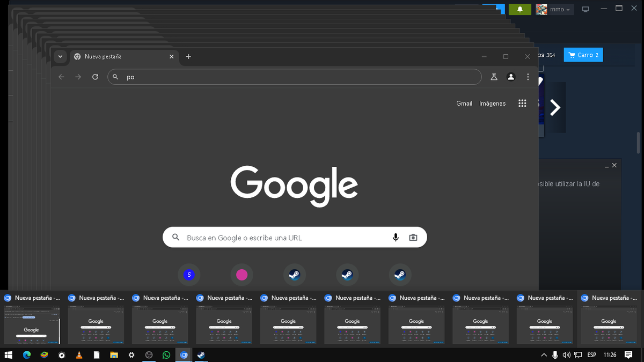Open the clock showing 11:26

pyautogui.click(x=610, y=354)
